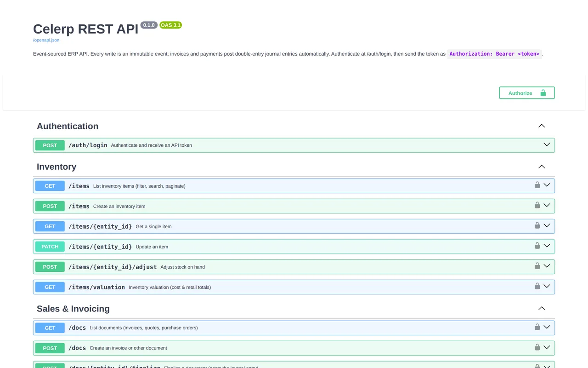
Task: Click 'Create an invoice or other document' text
Action: [128, 348]
